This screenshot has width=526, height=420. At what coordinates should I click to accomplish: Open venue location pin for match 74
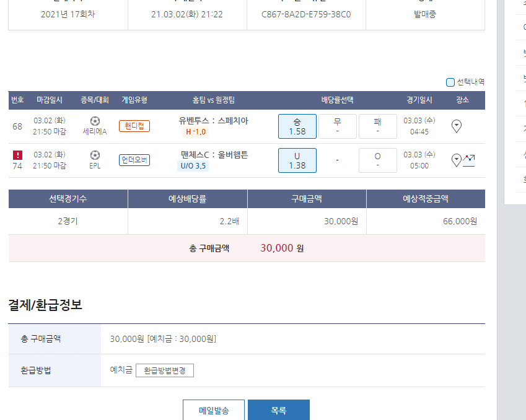[x=456, y=160]
